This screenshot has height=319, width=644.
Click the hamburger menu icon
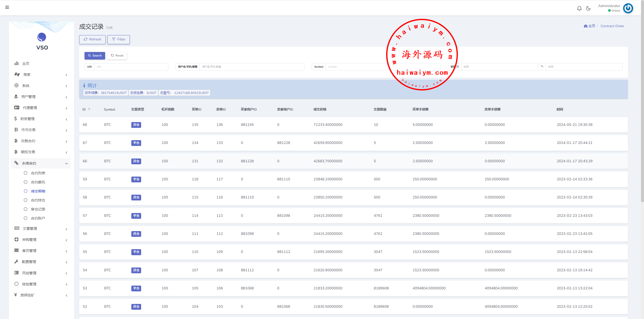coord(7,7)
